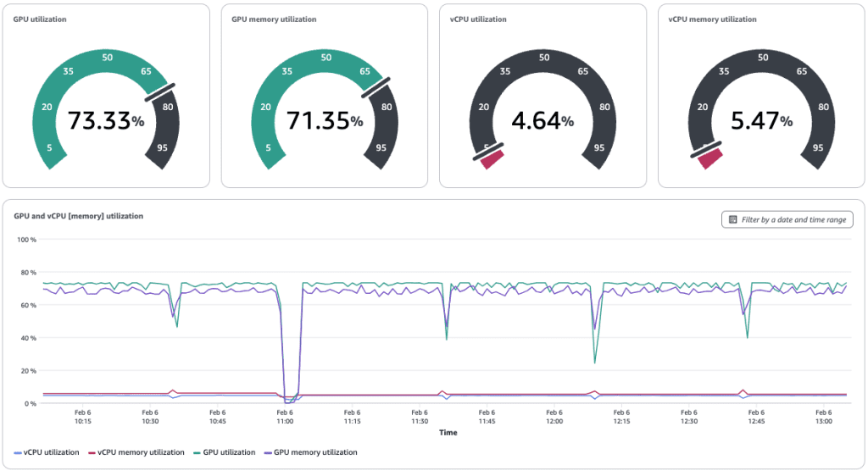Toggle the vCPU utilization legend entry
This screenshot has height=476, width=868.
[52, 452]
